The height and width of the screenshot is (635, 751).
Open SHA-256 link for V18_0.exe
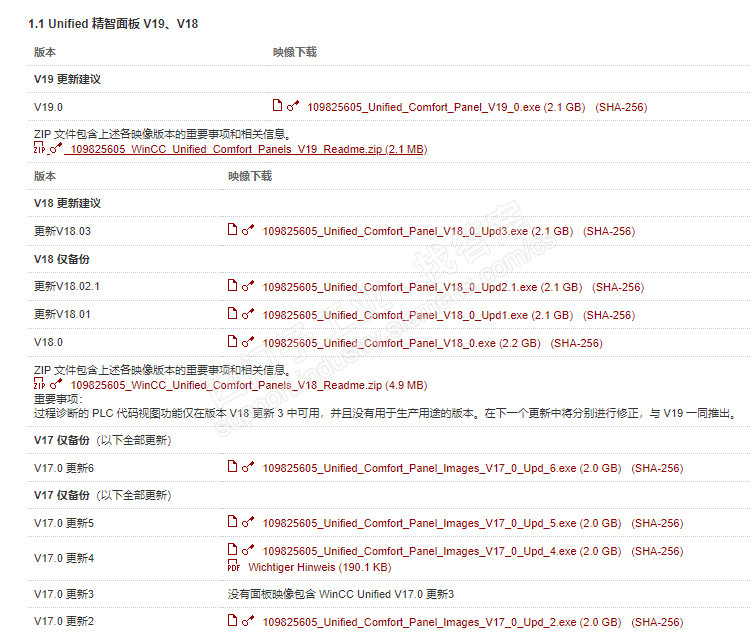576,343
